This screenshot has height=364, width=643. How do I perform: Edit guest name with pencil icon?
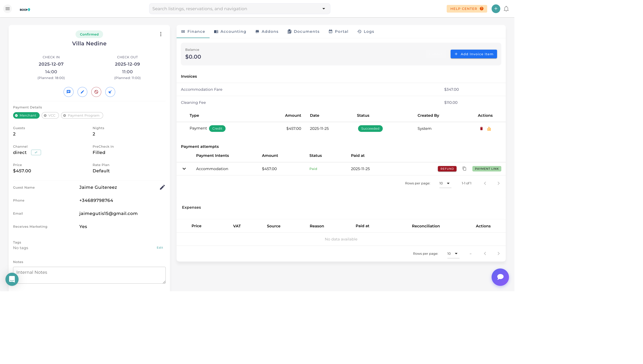162,187
